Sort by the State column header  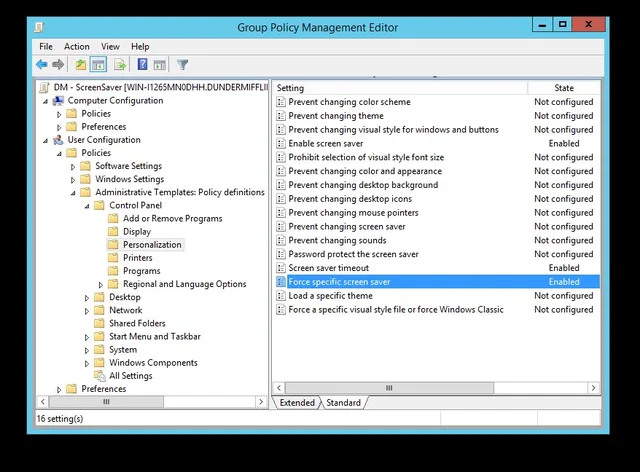pyautogui.click(x=564, y=88)
